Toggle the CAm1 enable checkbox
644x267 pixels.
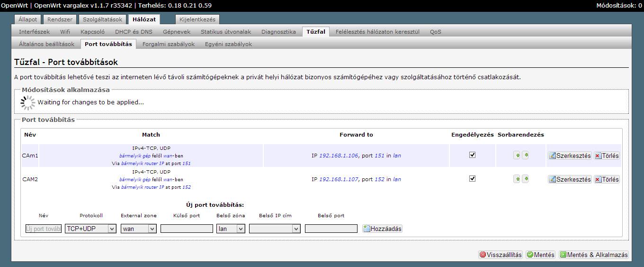tap(472, 155)
